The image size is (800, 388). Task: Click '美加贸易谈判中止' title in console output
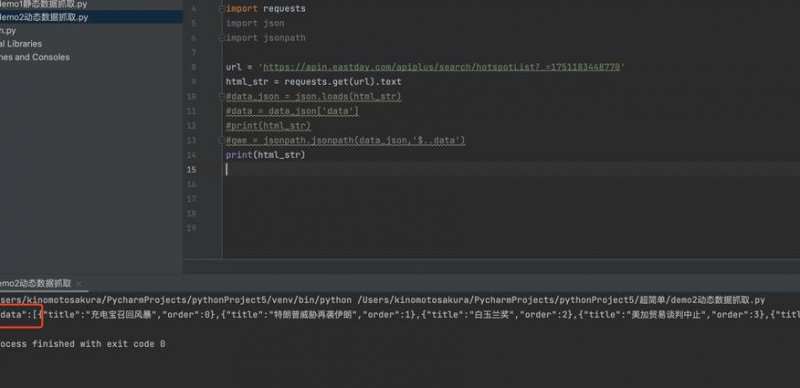[665, 315]
